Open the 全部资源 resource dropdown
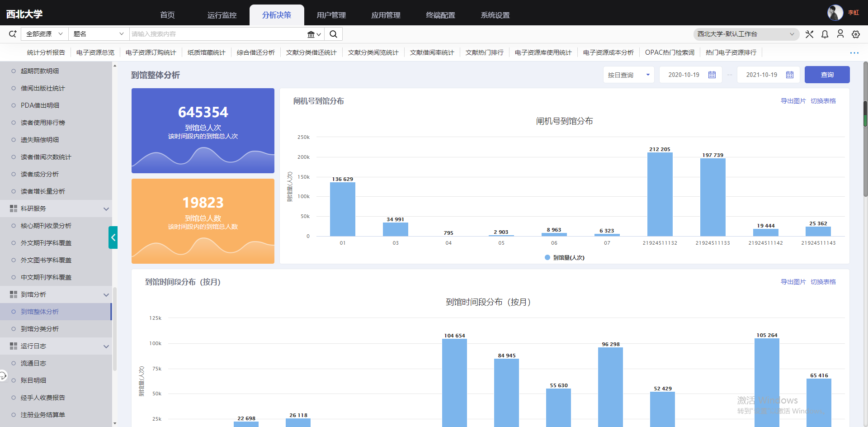The width and height of the screenshot is (868, 427). pyautogui.click(x=44, y=34)
